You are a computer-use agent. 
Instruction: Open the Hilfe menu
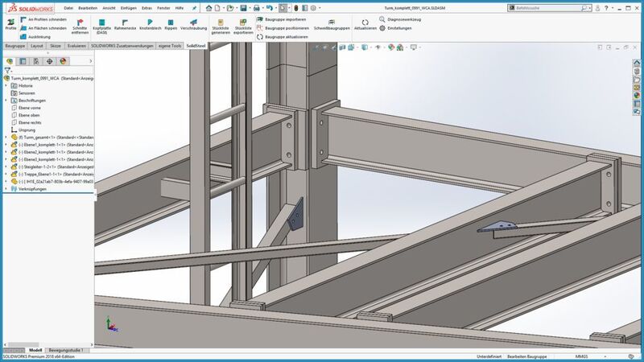coord(180,8)
